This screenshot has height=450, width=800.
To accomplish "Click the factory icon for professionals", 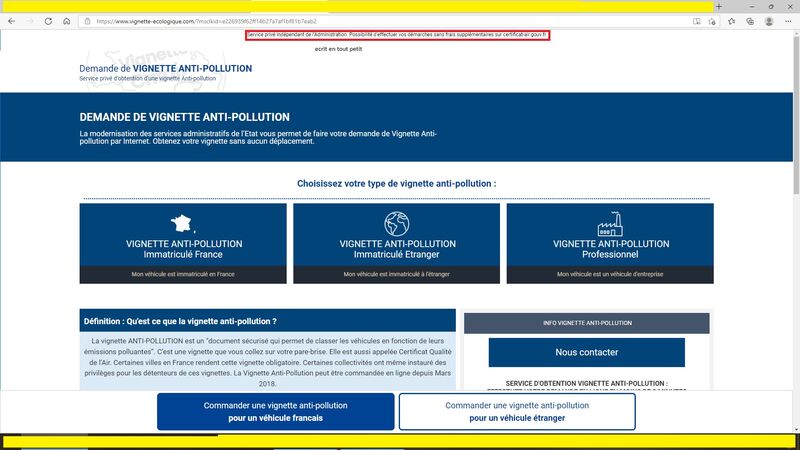I will [x=610, y=224].
